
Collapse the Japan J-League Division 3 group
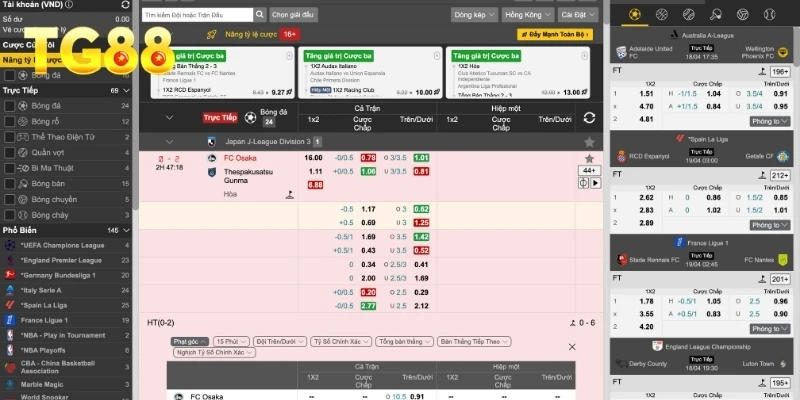169,142
